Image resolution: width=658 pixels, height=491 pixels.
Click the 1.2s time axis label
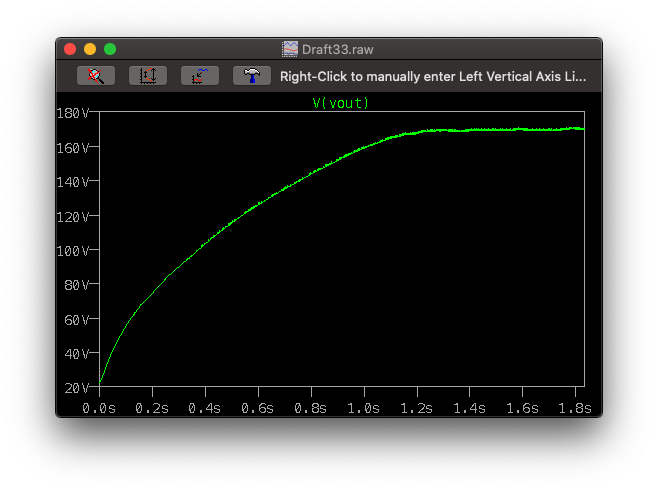pos(416,408)
